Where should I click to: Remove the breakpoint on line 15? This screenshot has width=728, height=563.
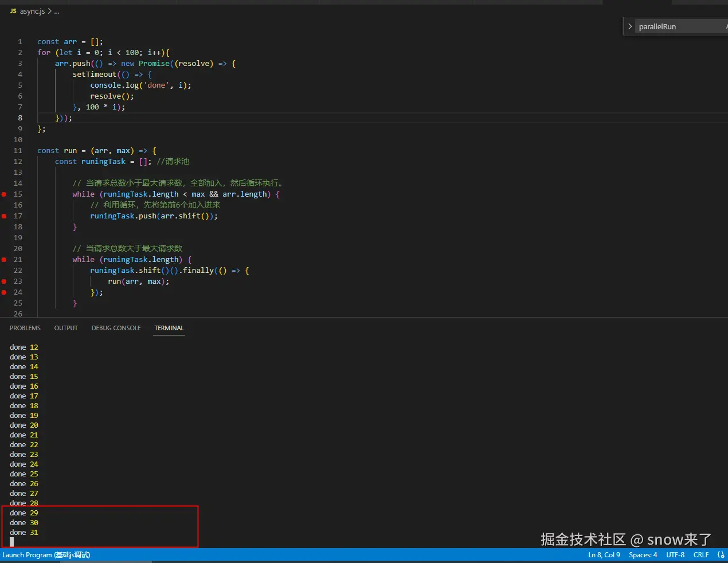(4, 194)
